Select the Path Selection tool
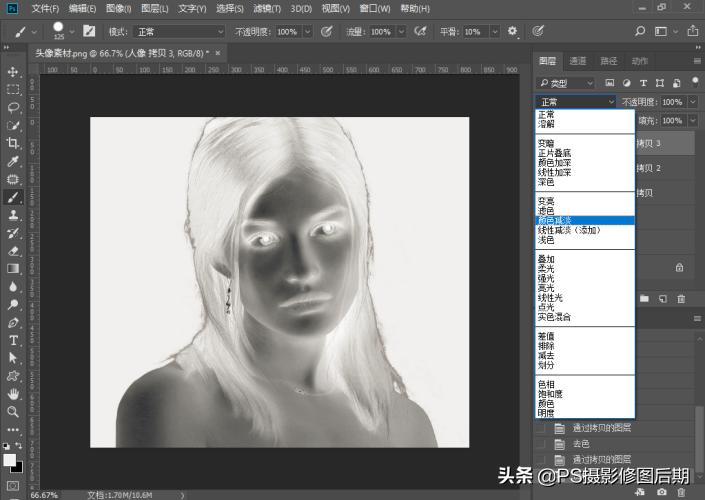Image resolution: width=705 pixels, height=500 pixels. pos(13,358)
